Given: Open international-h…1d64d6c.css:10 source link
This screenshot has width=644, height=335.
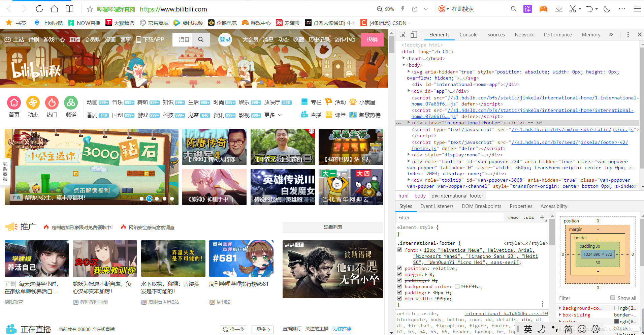Looking at the screenshot, I should point(506,313).
